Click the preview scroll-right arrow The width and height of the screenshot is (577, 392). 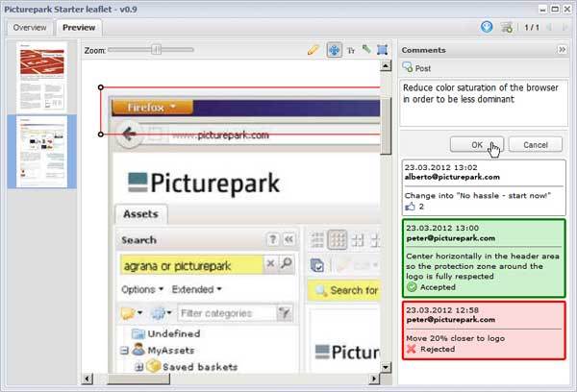click(374, 379)
